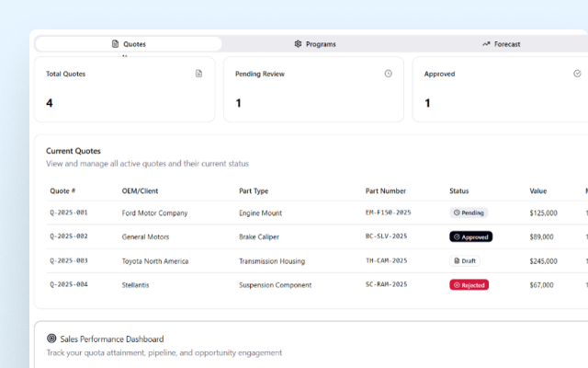Click the $67,000 value cell
The width and height of the screenshot is (588, 368).
(541, 285)
